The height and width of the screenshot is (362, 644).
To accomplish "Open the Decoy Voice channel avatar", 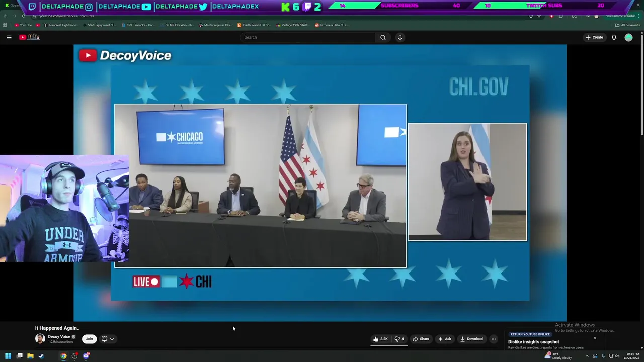I will tap(40, 338).
